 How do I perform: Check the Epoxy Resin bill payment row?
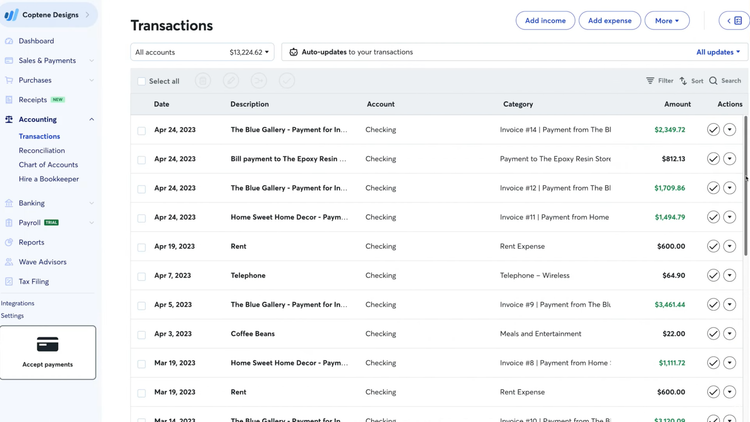tap(142, 160)
